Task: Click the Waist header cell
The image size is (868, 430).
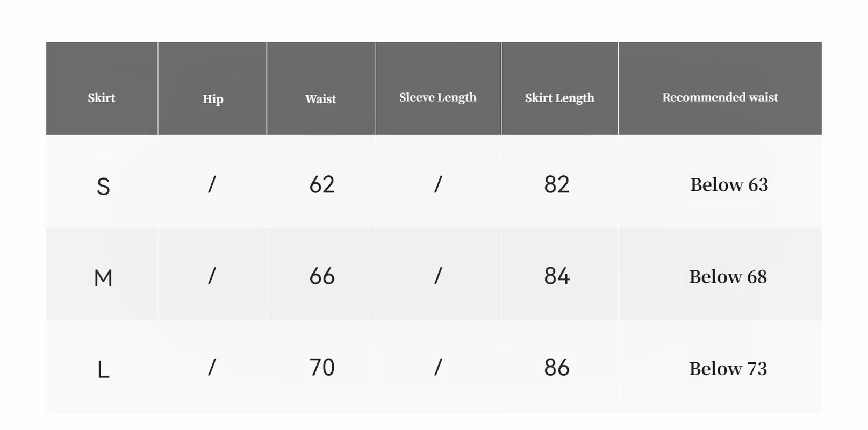Action: click(321, 99)
